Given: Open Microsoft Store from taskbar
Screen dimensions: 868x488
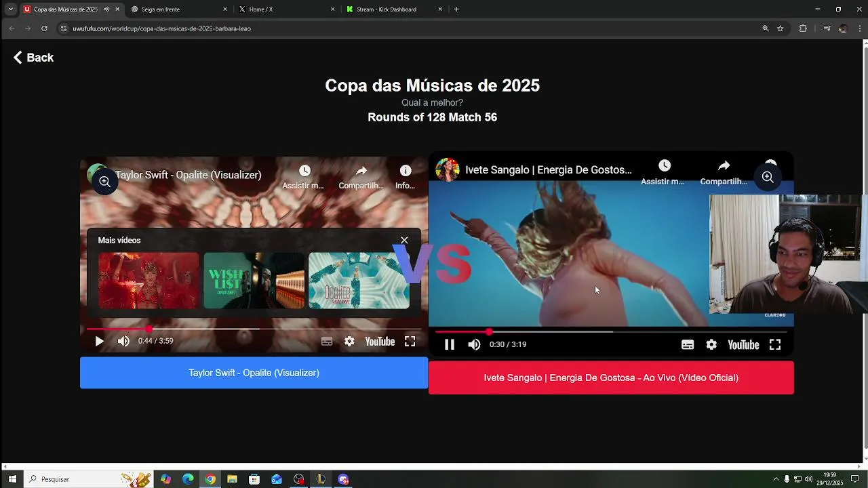Looking at the screenshot, I should pos(254,479).
